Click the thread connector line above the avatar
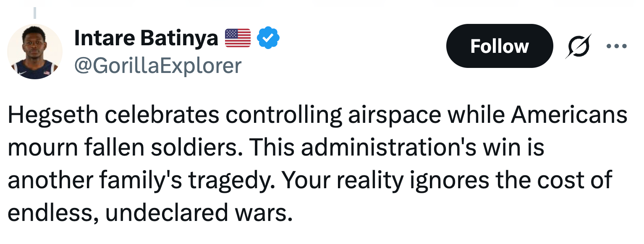 pyautogui.click(x=35, y=13)
